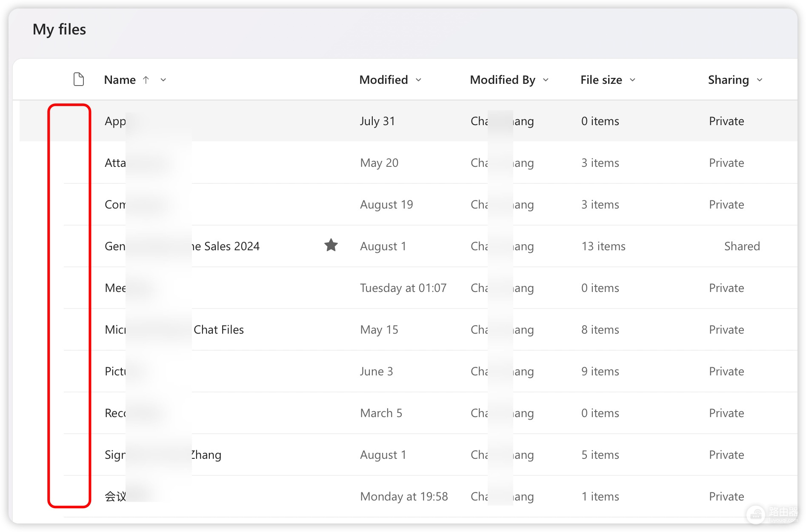The image size is (806, 532).
Task: Click "0 items" on the March 5 row
Action: pos(600,413)
